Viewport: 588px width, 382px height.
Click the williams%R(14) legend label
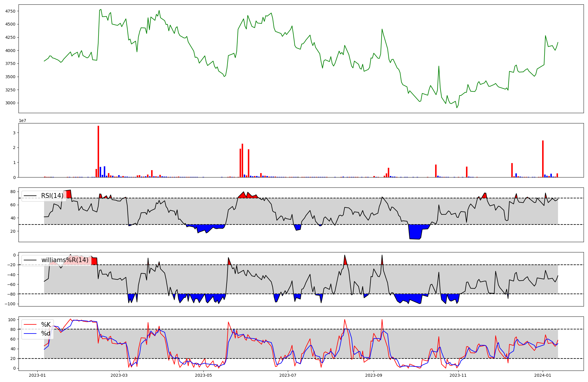pos(65,260)
